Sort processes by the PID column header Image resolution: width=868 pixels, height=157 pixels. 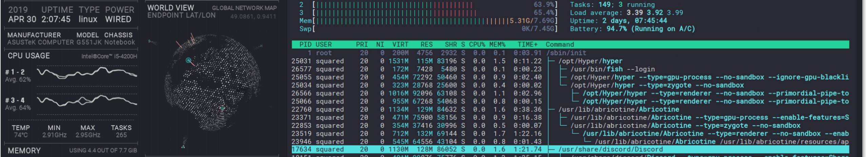pos(305,44)
